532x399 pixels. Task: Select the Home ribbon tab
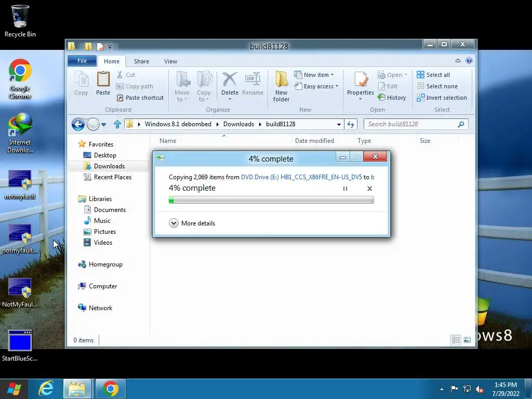point(112,61)
